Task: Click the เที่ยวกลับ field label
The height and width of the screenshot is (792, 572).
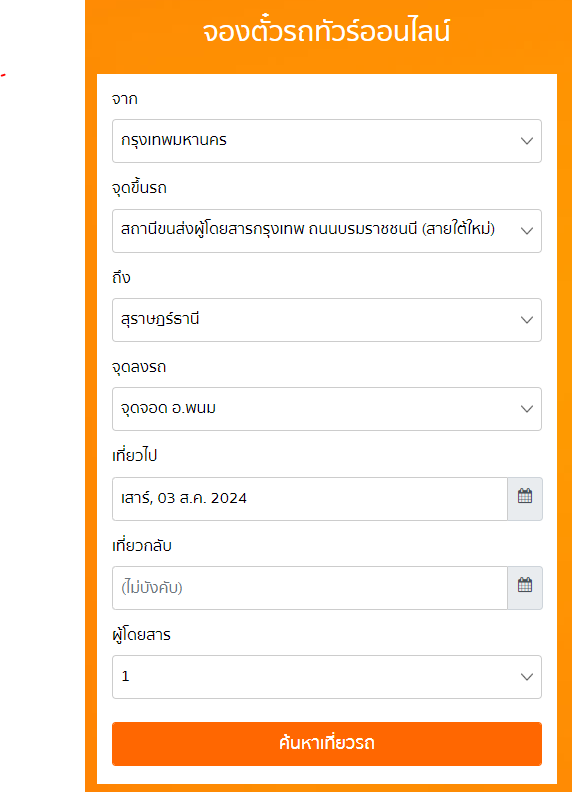Action: tap(142, 546)
